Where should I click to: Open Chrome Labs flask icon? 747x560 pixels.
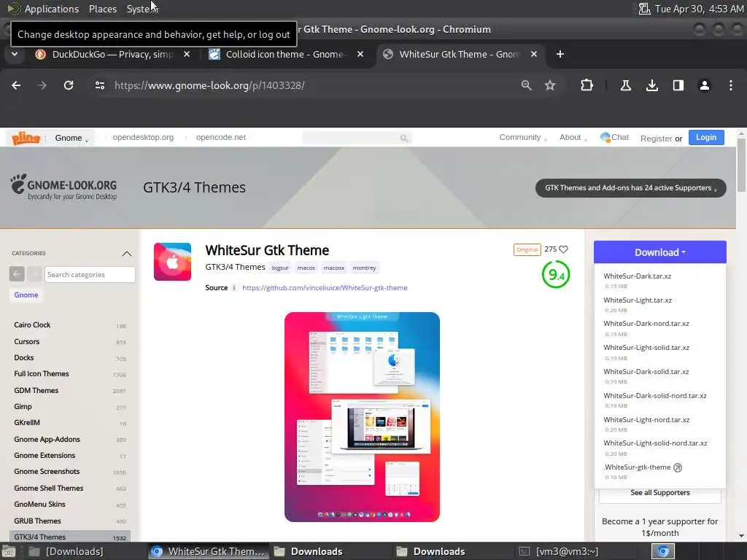625,85
